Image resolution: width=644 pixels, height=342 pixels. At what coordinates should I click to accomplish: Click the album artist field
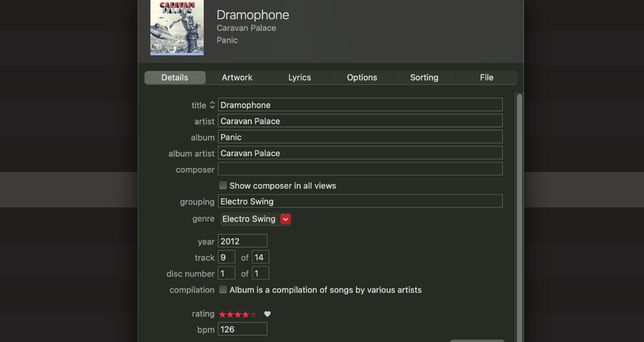pyautogui.click(x=360, y=153)
